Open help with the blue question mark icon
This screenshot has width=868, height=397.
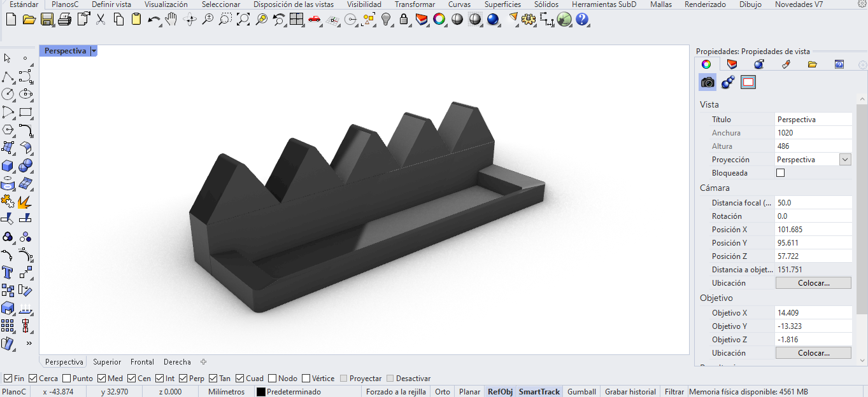click(581, 19)
